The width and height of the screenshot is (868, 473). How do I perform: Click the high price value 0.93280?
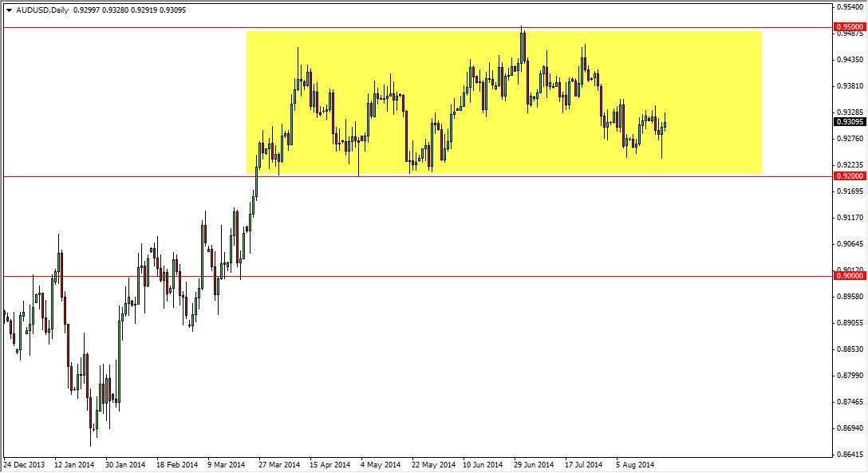116,10
